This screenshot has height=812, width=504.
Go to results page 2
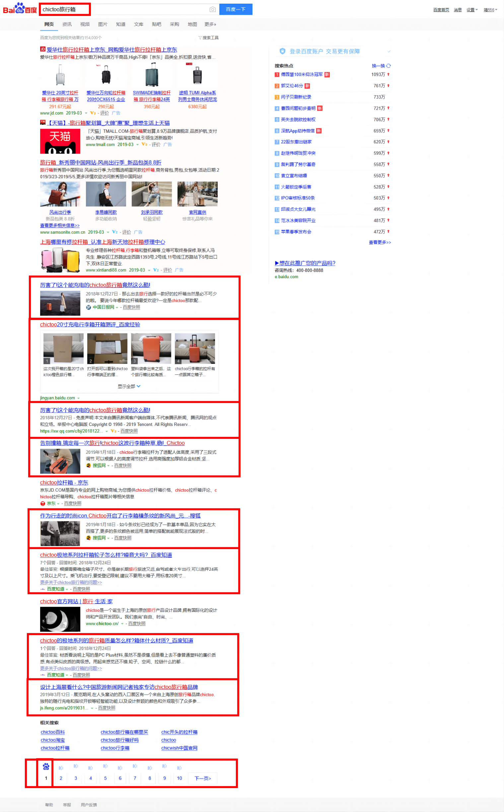tap(61, 778)
